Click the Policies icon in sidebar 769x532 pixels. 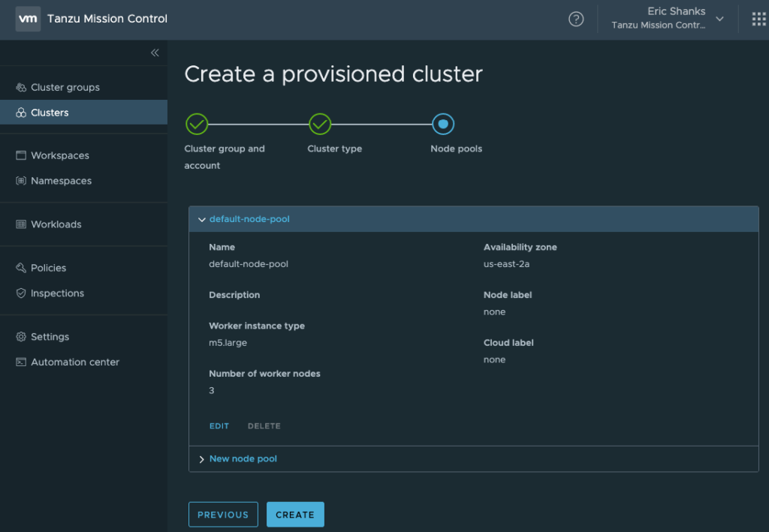(21, 269)
